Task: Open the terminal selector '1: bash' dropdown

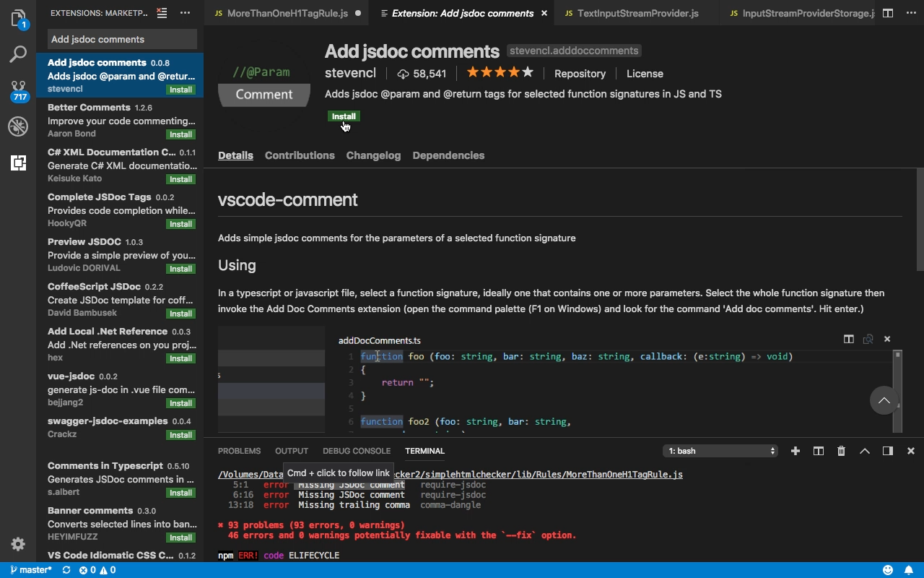Action: point(720,451)
